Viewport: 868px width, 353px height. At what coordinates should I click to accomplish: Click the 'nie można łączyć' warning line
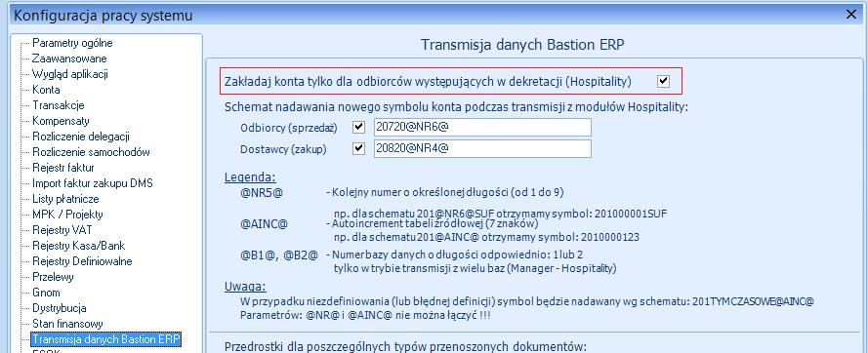(366, 315)
